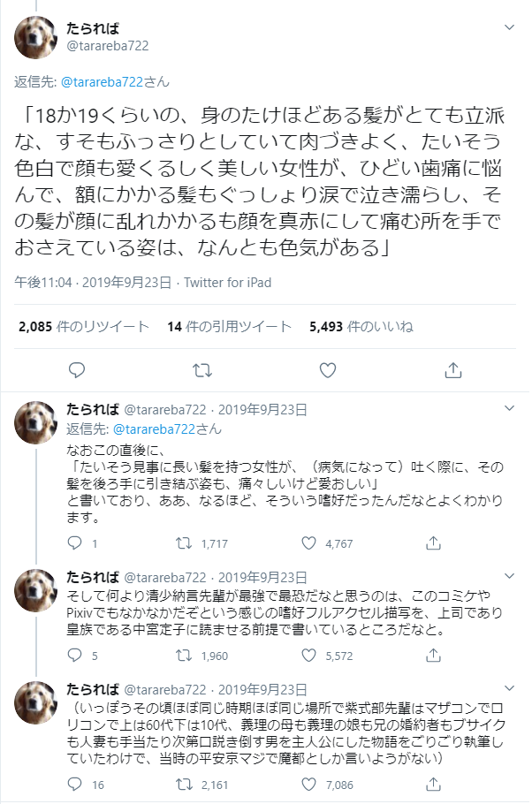View the 5,493 likes list
Image resolution: width=532 pixels, height=804 pixels.
click(361, 326)
